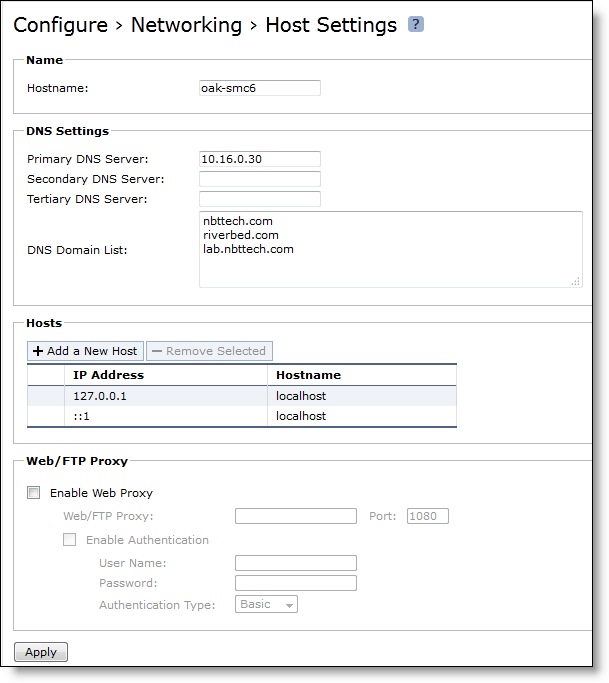Click Configure in the breadcrumb title
This screenshot has width=609, height=683.
click(61, 25)
